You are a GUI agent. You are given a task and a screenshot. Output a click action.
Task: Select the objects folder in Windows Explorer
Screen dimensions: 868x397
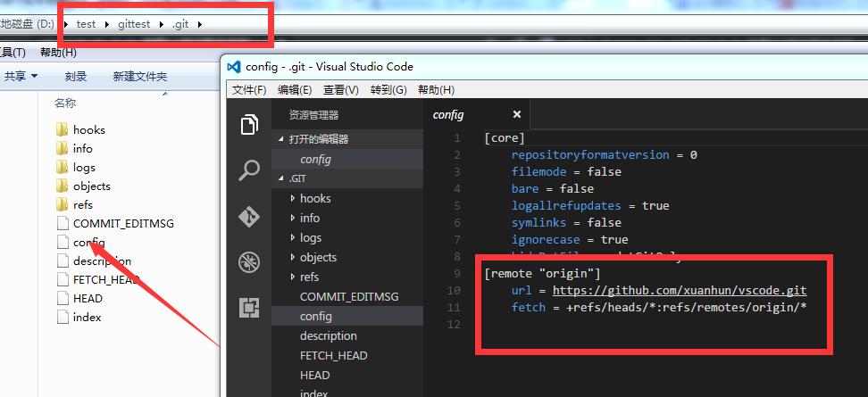(x=84, y=186)
